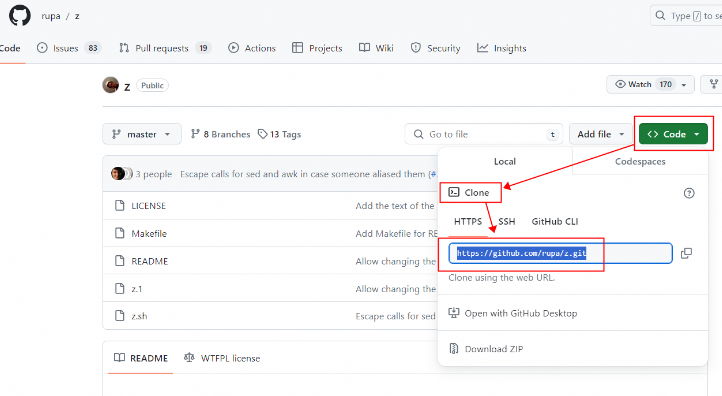Copy clone URL to clipboard
Screen dimensions: 722x396
[x=686, y=253]
